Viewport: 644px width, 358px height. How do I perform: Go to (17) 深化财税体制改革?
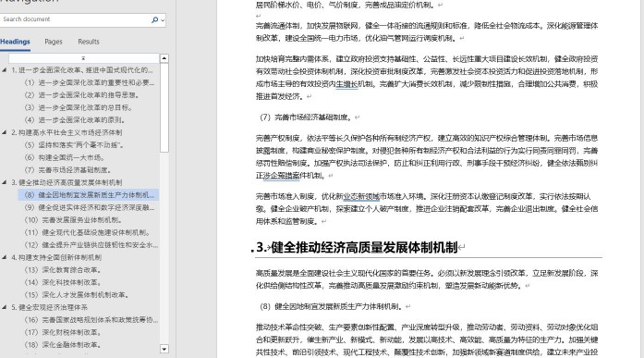point(63,332)
